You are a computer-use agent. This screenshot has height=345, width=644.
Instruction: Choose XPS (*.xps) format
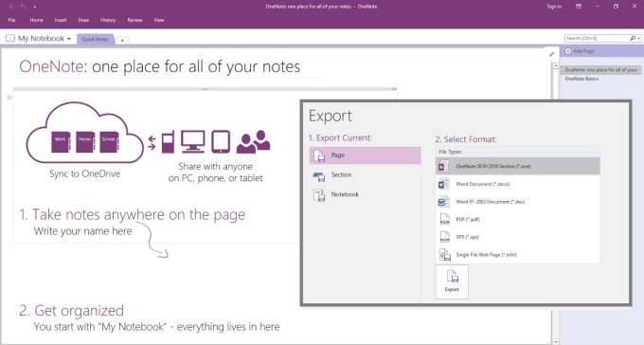click(517, 237)
